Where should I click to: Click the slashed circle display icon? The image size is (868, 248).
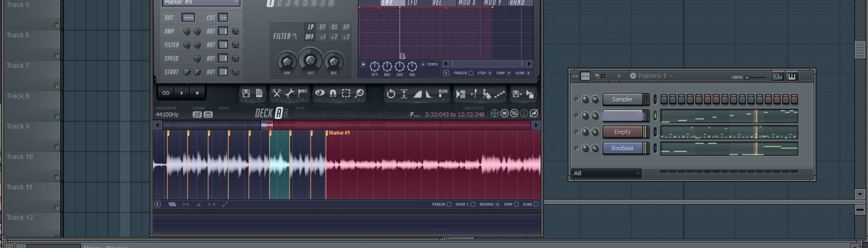point(534,113)
